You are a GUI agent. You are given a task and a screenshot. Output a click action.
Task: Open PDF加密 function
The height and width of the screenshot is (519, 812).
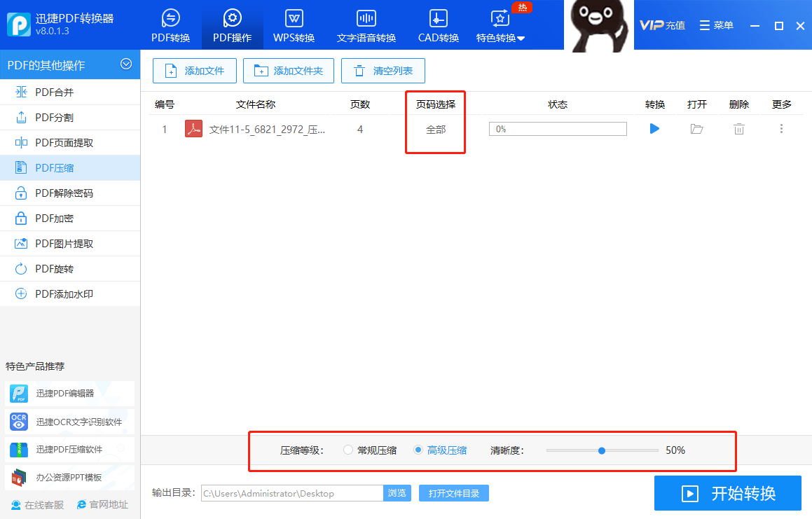[70, 219]
